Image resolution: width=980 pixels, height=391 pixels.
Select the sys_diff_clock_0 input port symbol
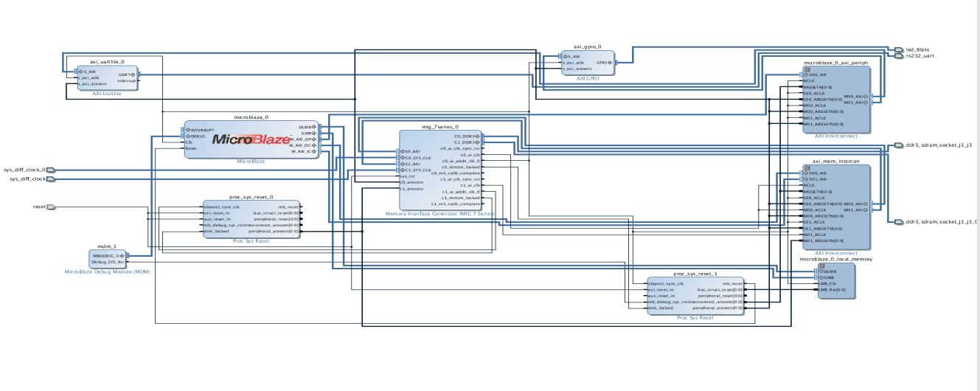[x=51, y=170]
